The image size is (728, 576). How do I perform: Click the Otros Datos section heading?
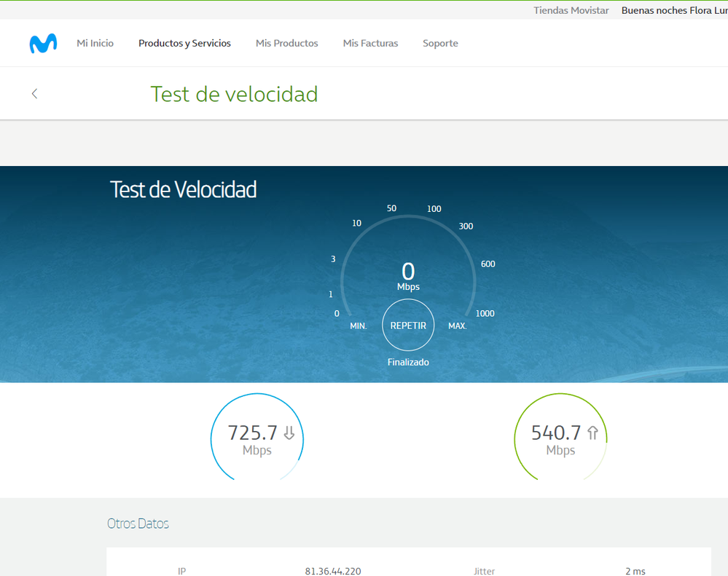[x=138, y=524]
